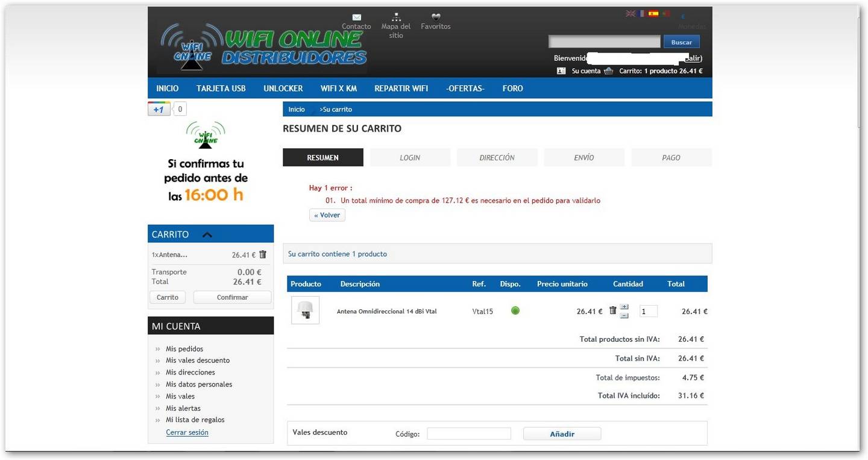Open Mis alertas link
868x460 pixels.
pyautogui.click(x=183, y=409)
